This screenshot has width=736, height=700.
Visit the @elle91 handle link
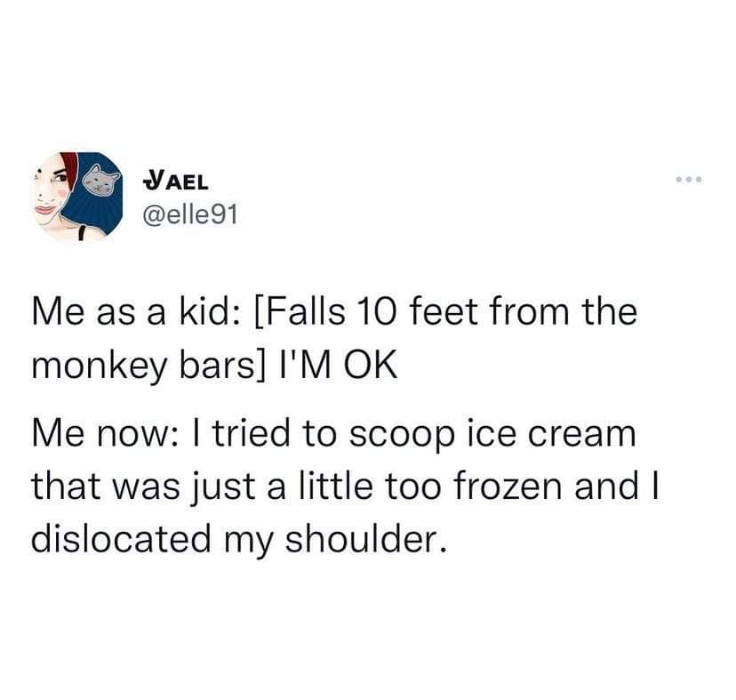point(190,214)
